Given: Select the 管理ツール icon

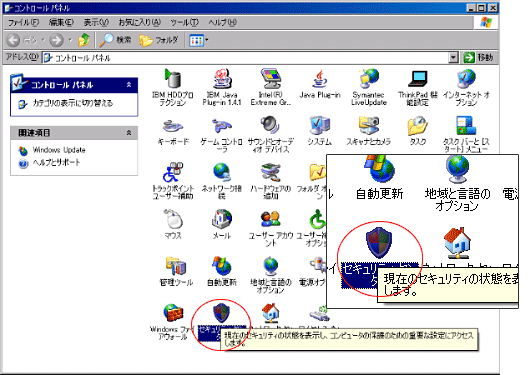Looking at the screenshot, I should [176, 272].
